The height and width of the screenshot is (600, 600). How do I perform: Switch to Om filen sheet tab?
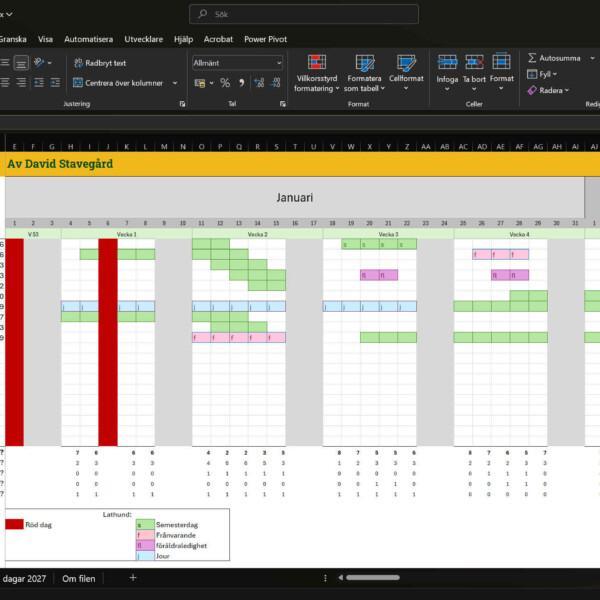pos(79,579)
